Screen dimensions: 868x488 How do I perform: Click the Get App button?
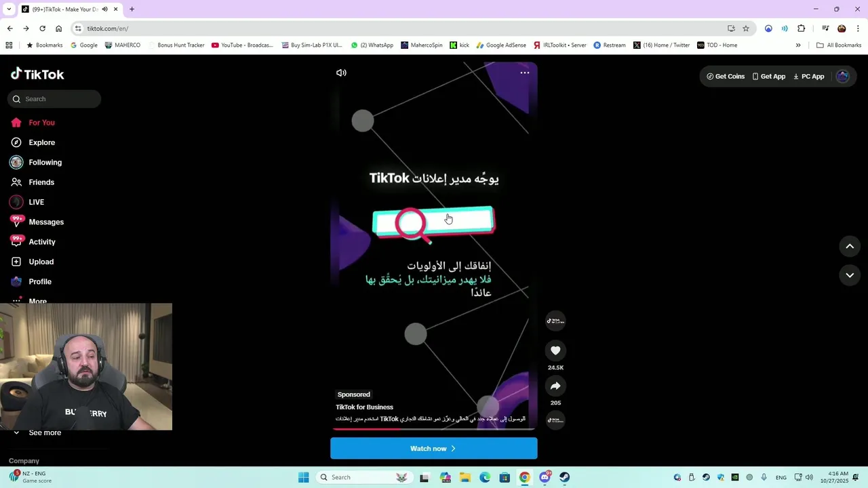[768, 77]
